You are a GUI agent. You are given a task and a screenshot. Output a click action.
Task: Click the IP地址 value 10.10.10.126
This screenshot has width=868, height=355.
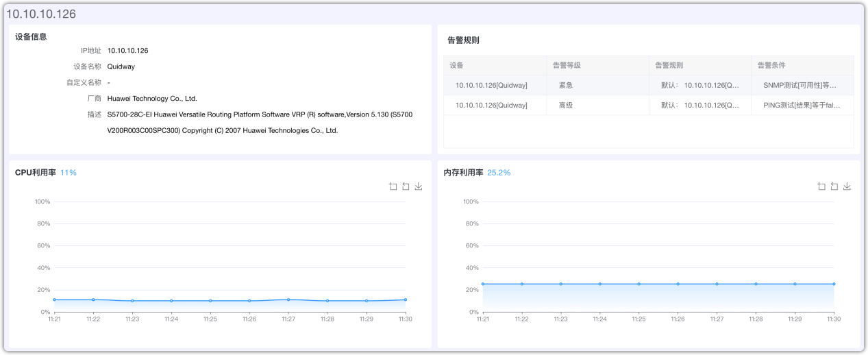(128, 51)
